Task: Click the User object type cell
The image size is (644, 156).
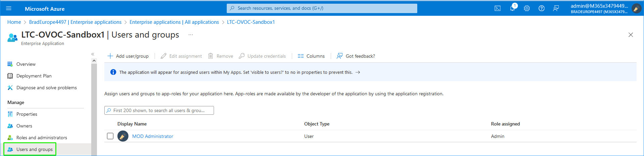Action: (x=309, y=136)
